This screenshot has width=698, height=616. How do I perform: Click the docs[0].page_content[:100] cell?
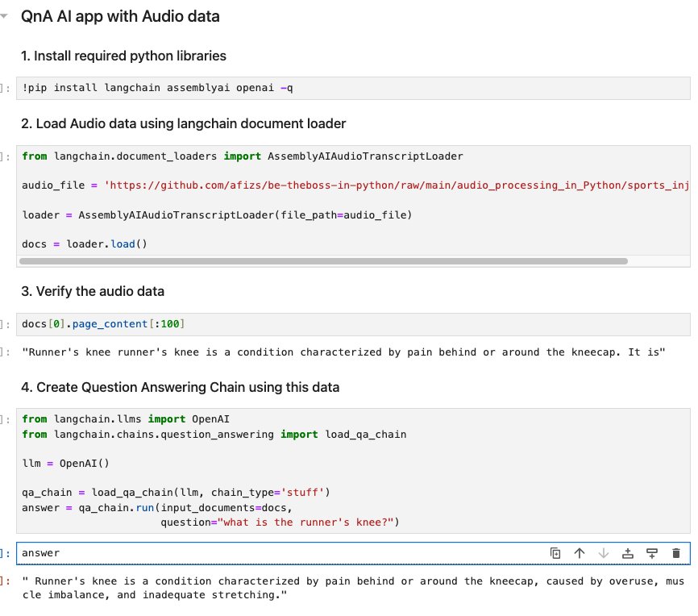click(353, 324)
